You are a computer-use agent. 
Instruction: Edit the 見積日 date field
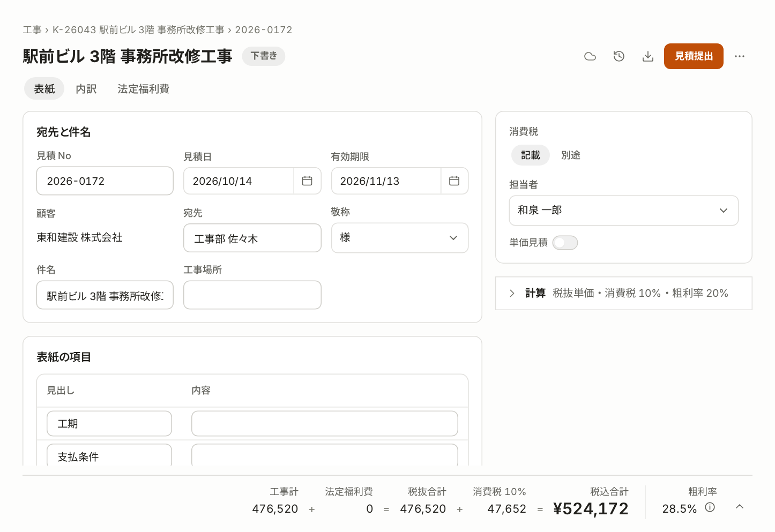point(239,181)
